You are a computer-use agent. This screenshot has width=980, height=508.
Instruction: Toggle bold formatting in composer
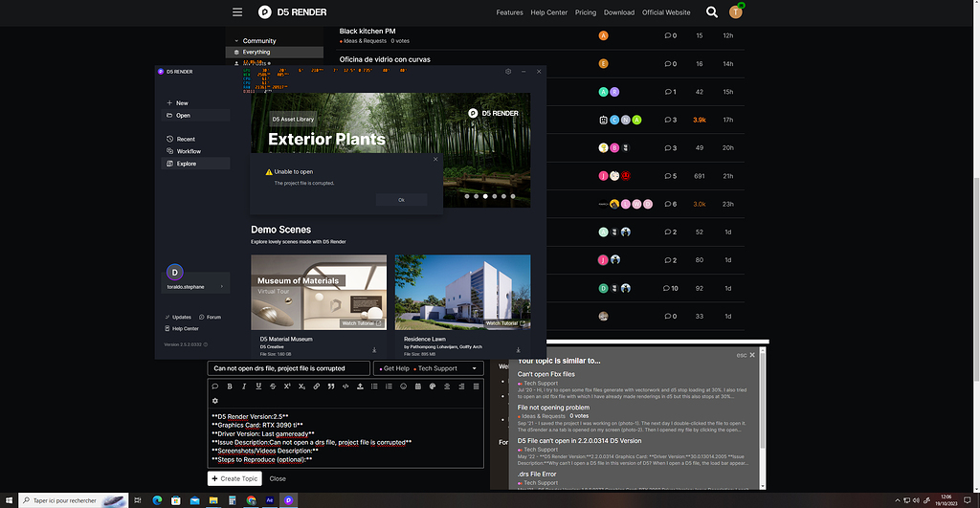[230, 387]
